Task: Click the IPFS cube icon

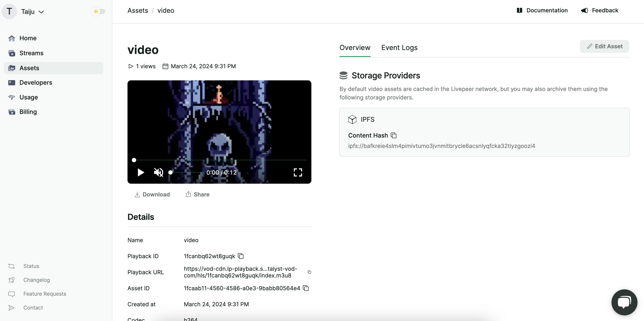Action: click(x=352, y=119)
